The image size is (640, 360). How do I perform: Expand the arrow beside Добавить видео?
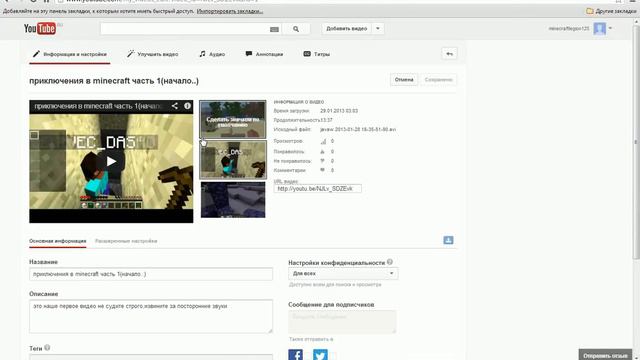pos(378,29)
